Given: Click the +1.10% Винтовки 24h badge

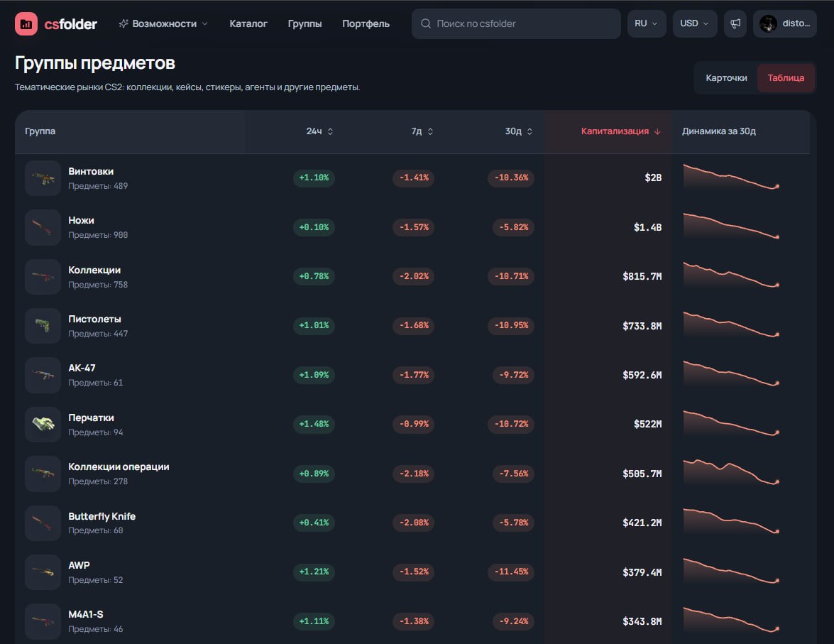Looking at the screenshot, I should pos(314,178).
